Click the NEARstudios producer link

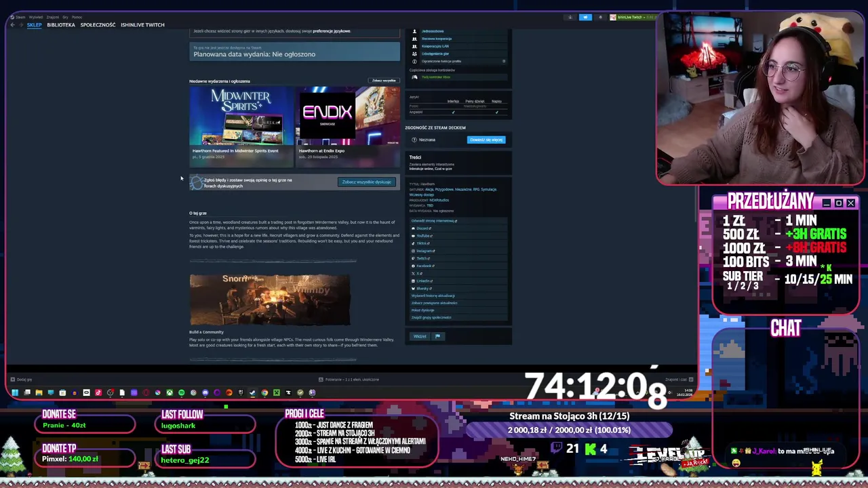pyautogui.click(x=439, y=200)
